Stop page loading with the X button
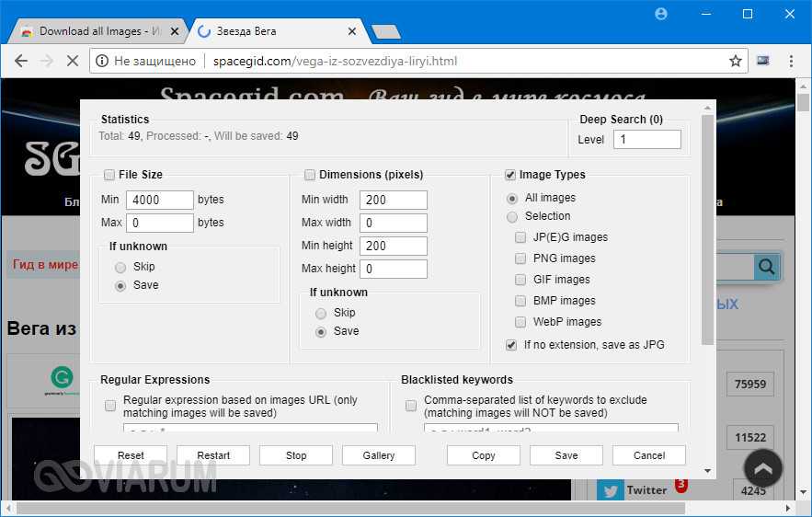Screen dimensions: 812x517 [x=72, y=61]
